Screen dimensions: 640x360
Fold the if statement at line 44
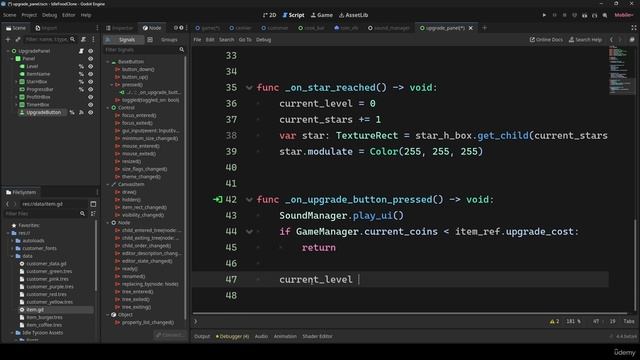[x=249, y=232]
